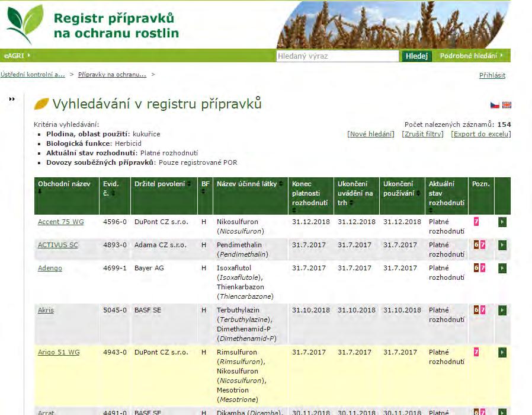Expand side panel with double-arrow icon
Image resolution: width=532 pixels, height=415 pixels.
tap(12, 99)
